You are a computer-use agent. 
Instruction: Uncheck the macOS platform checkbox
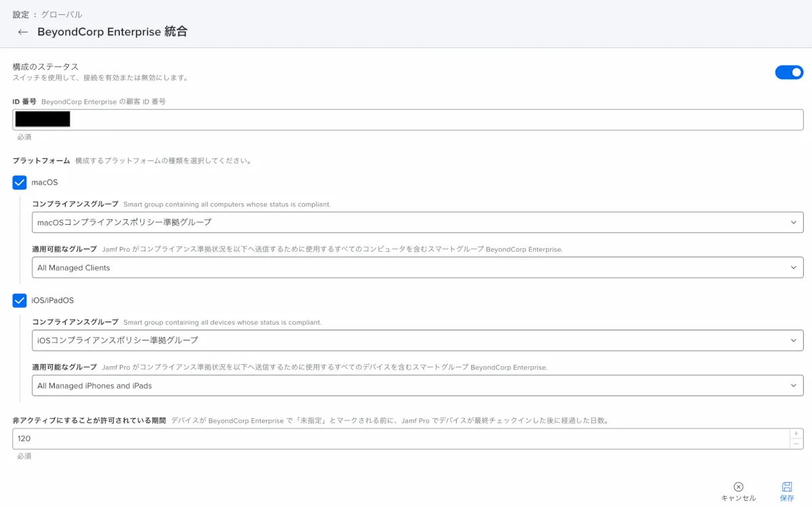point(20,183)
